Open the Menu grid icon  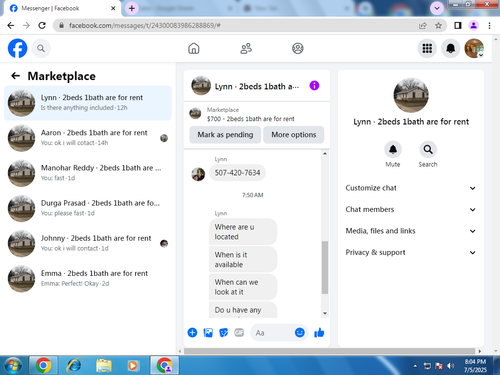click(x=427, y=49)
